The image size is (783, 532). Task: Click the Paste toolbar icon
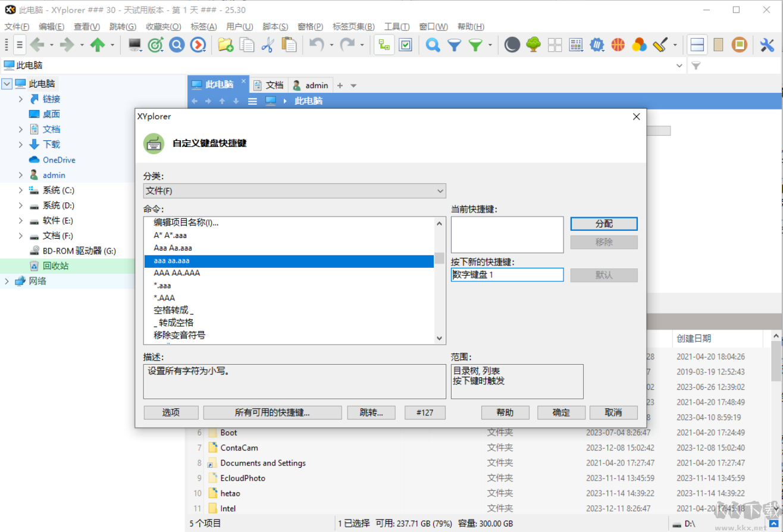pyautogui.click(x=290, y=45)
